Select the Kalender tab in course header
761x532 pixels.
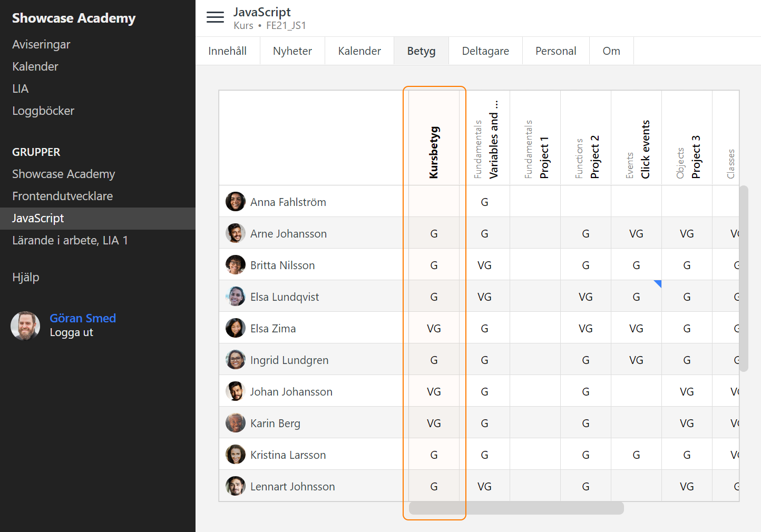(x=359, y=51)
